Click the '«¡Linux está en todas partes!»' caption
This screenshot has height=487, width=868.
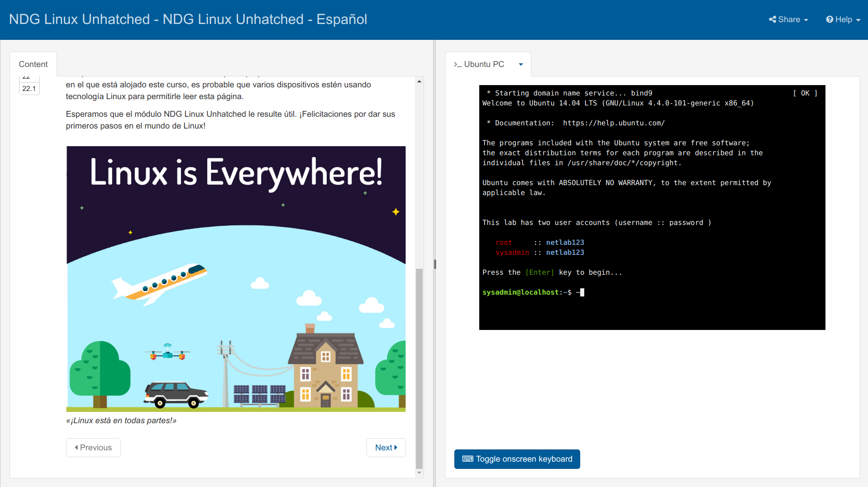click(121, 420)
